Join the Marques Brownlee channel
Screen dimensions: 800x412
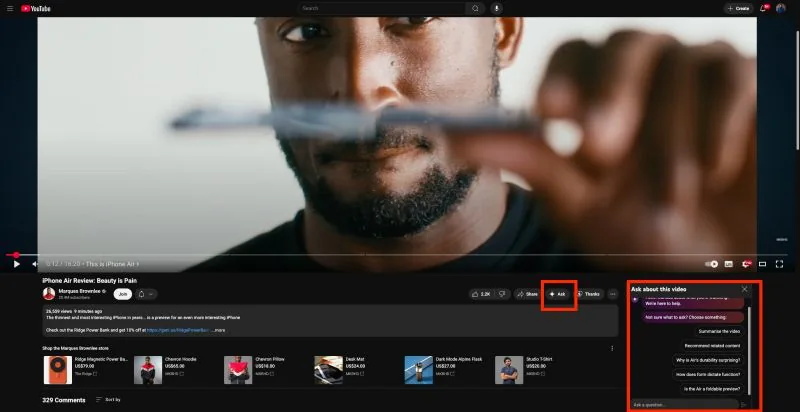[122, 294]
